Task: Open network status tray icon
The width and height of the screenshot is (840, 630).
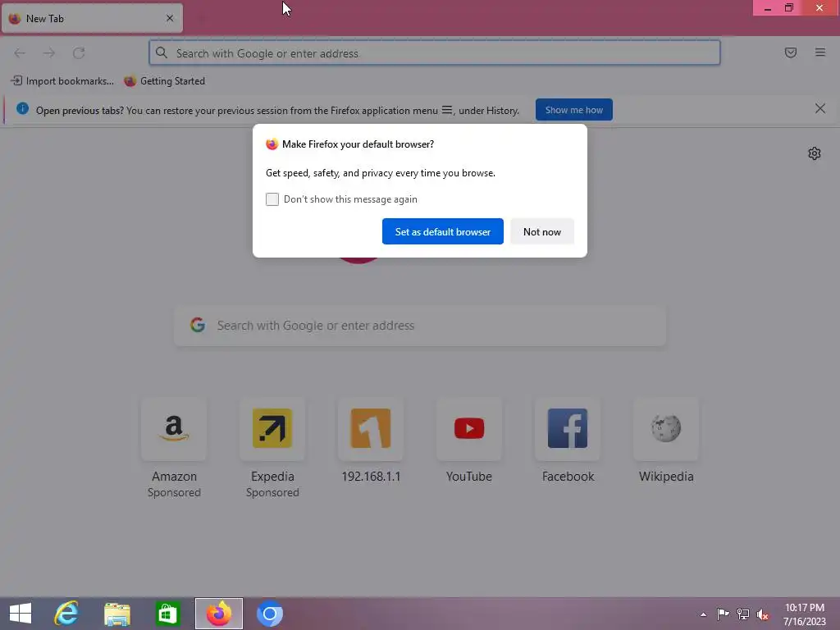Action: tap(742, 614)
